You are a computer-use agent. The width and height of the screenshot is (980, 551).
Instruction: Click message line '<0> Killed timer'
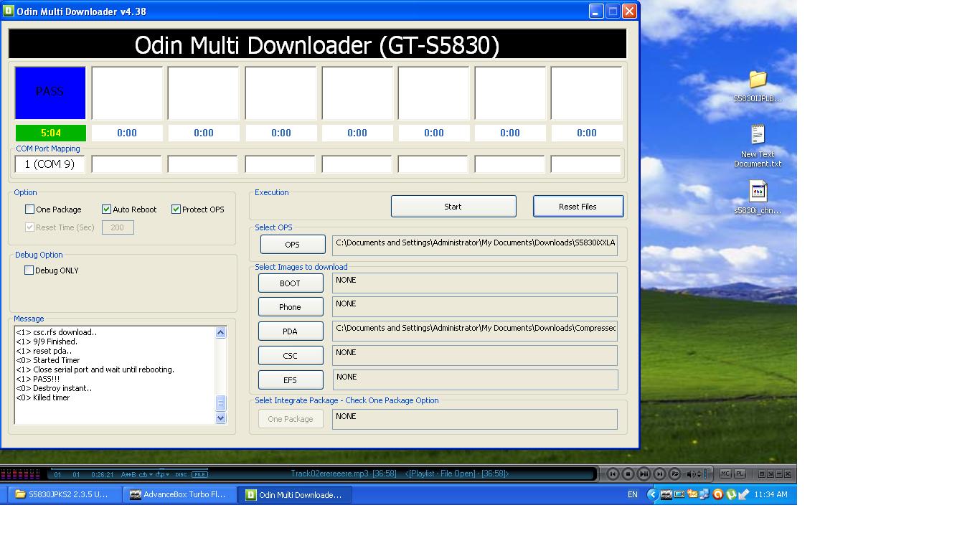tap(43, 397)
